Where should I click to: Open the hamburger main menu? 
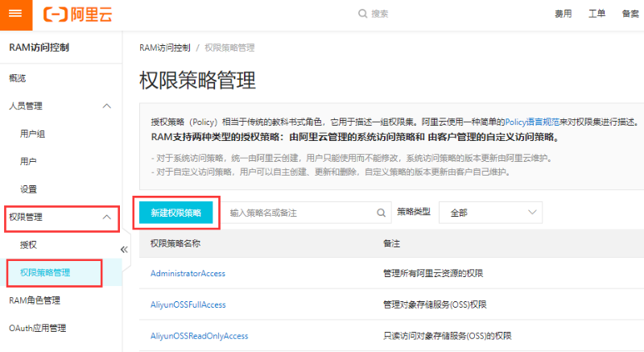(x=15, y=14)
